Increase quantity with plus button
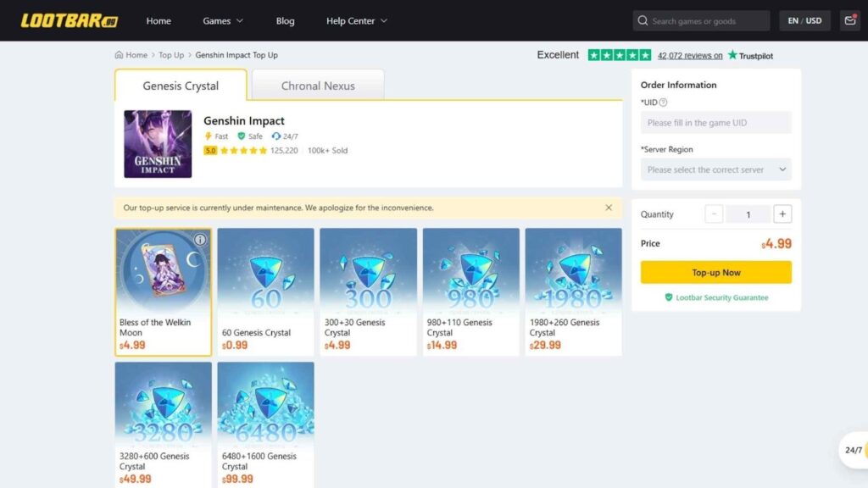This screenshot has width=868, height=488. coord(782,214)
